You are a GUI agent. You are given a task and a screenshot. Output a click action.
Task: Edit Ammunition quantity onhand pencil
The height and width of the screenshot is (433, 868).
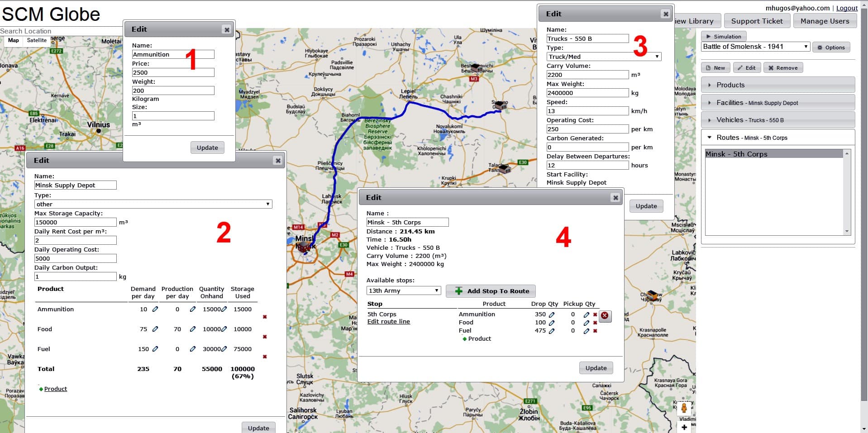click(224, 309)
